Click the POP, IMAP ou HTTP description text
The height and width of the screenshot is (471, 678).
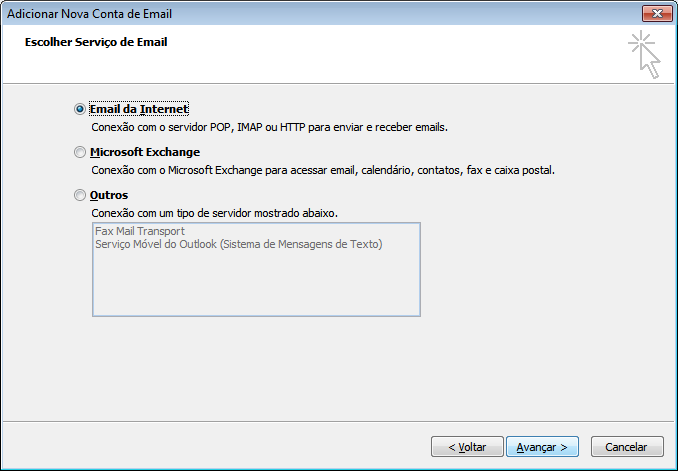pyautogui.click(x=268, y=128)
